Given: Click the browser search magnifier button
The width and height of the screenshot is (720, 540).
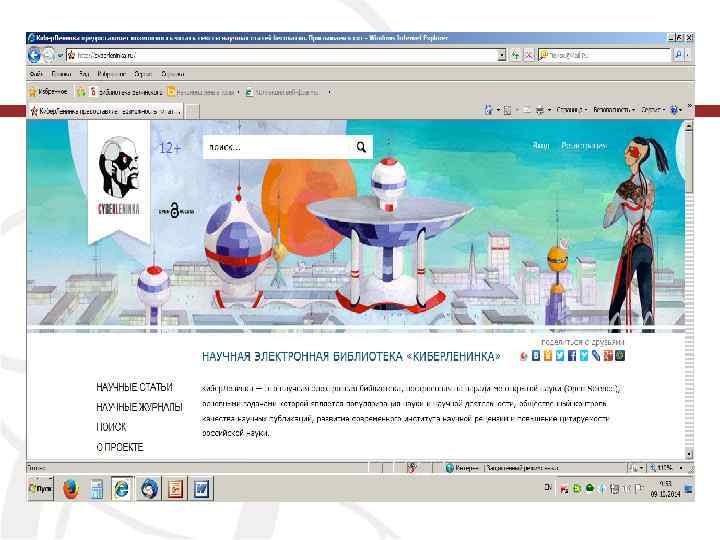Looking at the screenshot, I should point(678,55).
